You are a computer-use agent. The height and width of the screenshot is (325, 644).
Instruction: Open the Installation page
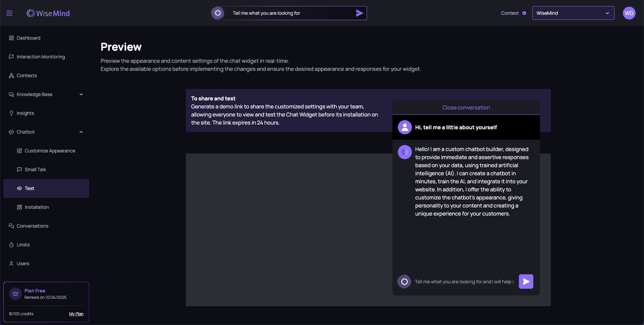37,207
